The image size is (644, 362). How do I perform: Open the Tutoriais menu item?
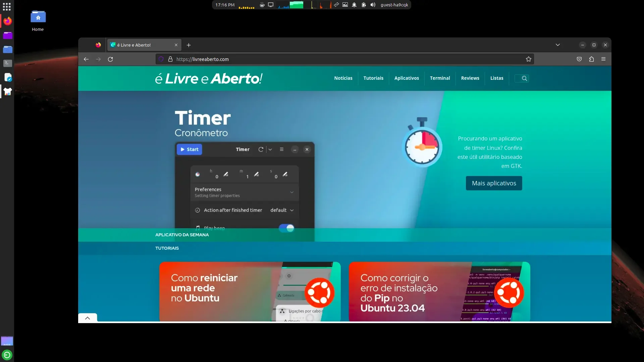373,78
